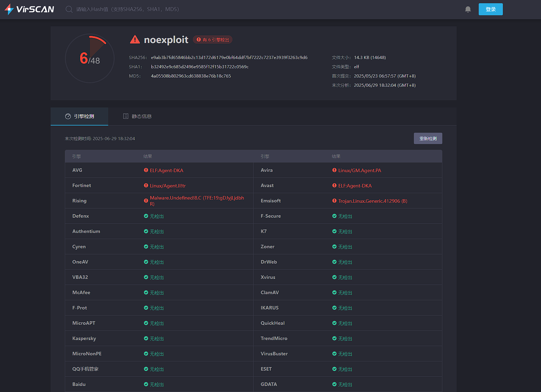The height and width of the screenshot is (392, 541).
Task: Click the last scan time 2025-06-29 18:32:04
Action: click(x=114, y=139)
